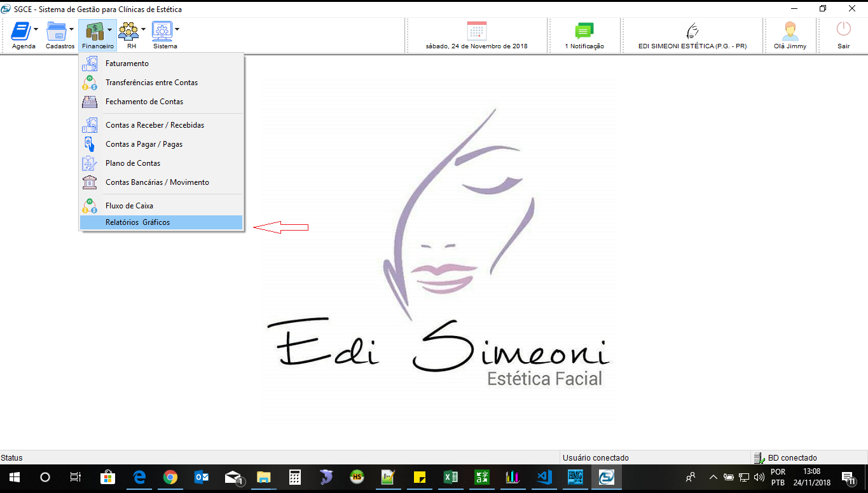Screen dimensions: 868x493
Task: Click the Usuário conectado status text
Action: (596, 457)
